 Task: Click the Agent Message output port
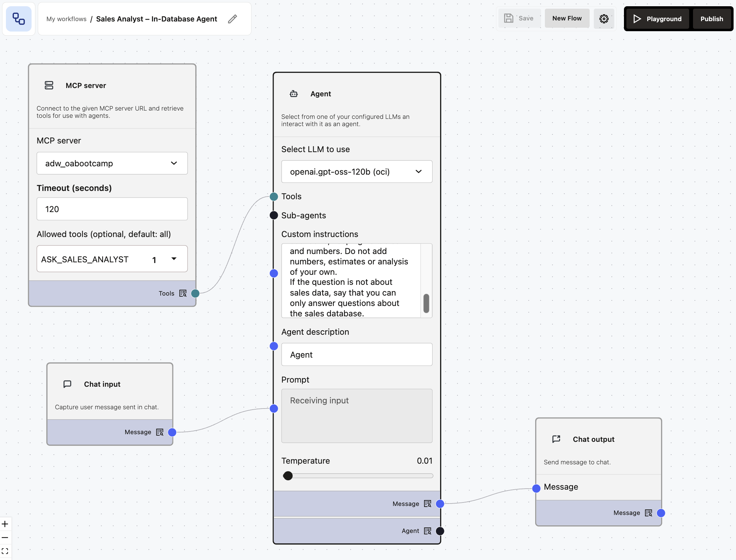[x=440, y=504]
